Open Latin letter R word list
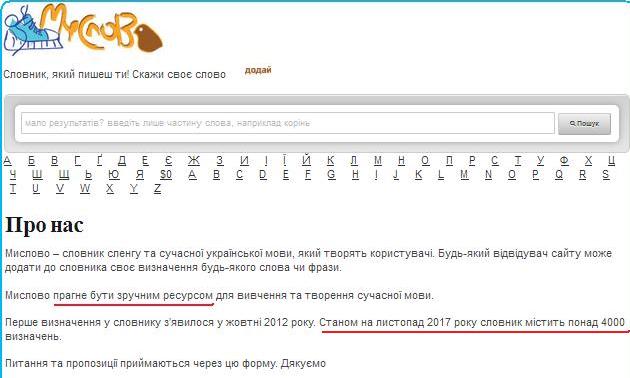 tap(583, 175)
